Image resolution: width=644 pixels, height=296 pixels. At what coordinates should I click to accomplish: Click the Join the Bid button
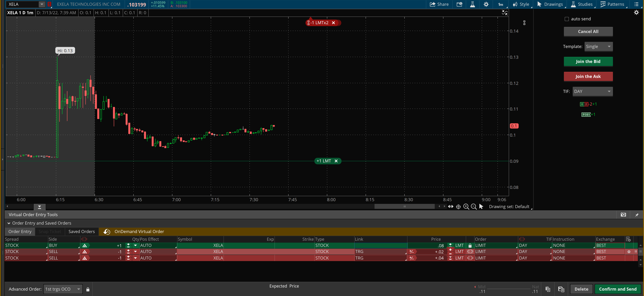click(588, 62)
